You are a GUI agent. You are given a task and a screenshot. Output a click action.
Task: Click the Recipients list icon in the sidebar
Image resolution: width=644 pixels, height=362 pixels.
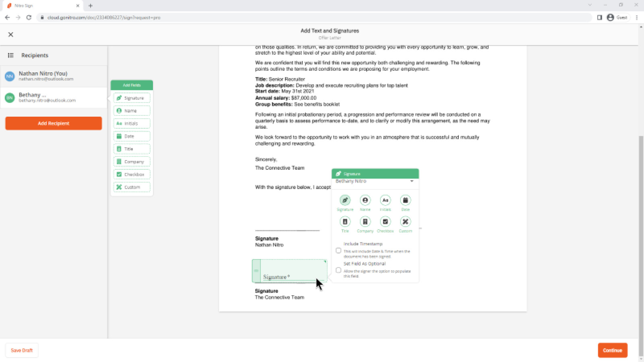pos(11,55)
